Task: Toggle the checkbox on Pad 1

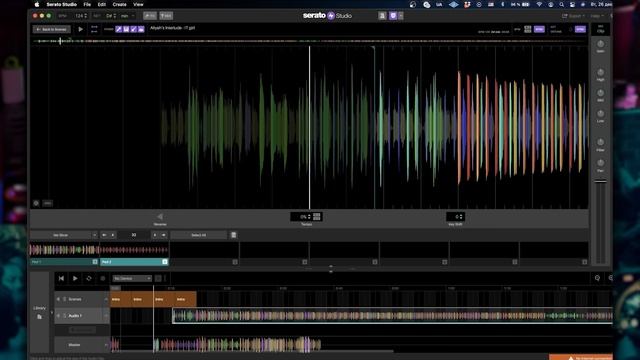Action: [95, 262]
